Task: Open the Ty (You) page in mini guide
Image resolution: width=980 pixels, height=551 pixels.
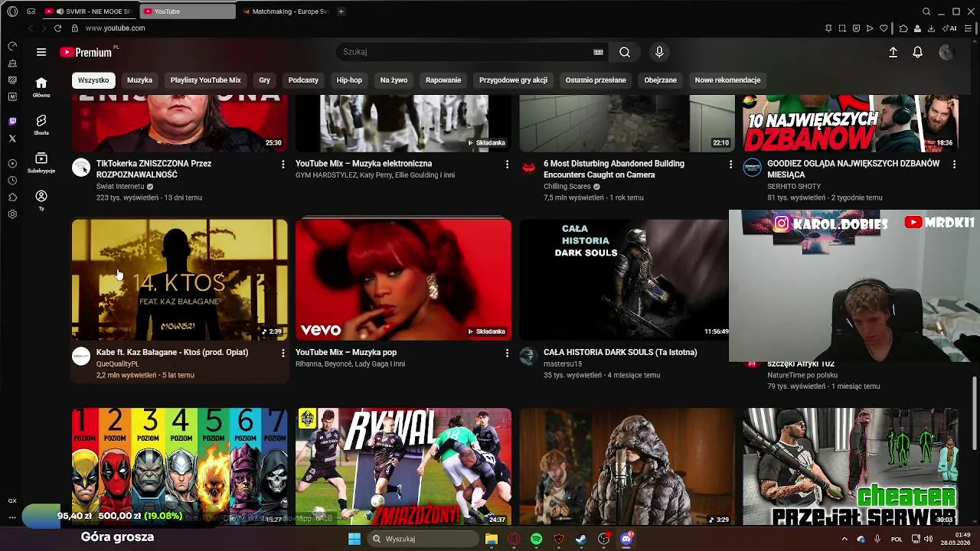Action: [x=41, y=201]
